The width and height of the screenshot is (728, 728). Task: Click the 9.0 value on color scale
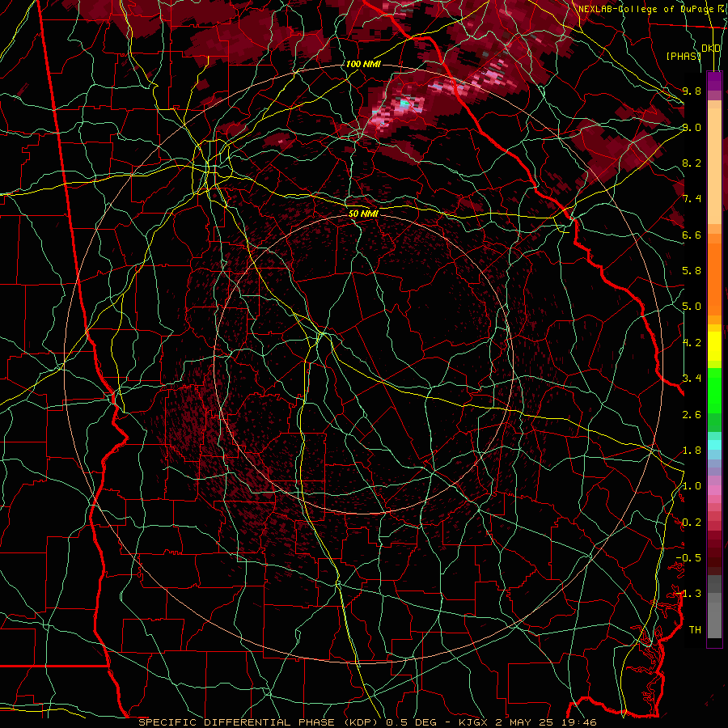[692, 127]
